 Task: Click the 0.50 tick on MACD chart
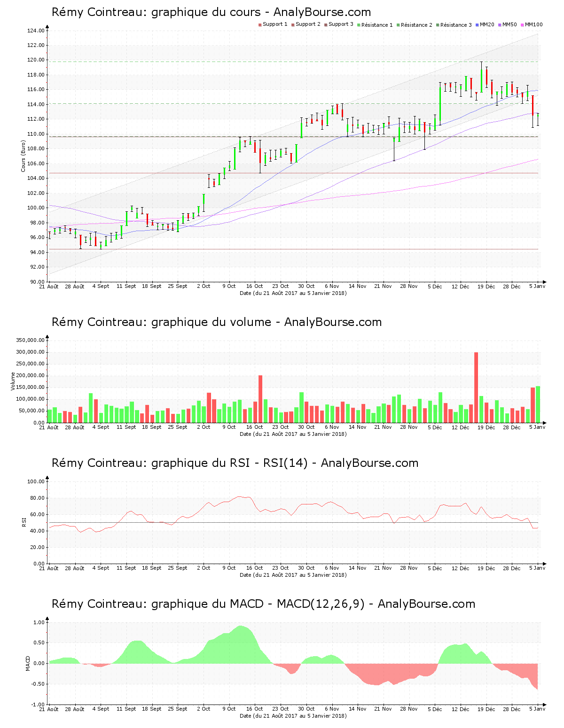click(39, 643)
